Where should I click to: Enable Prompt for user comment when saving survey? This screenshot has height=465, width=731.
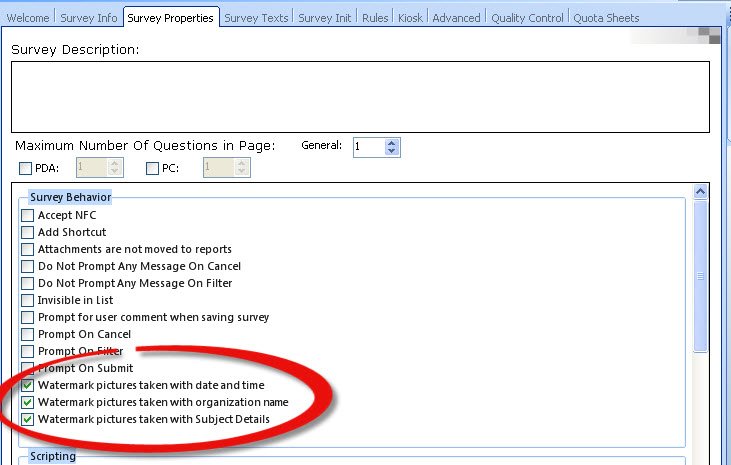tap(28, 317)
